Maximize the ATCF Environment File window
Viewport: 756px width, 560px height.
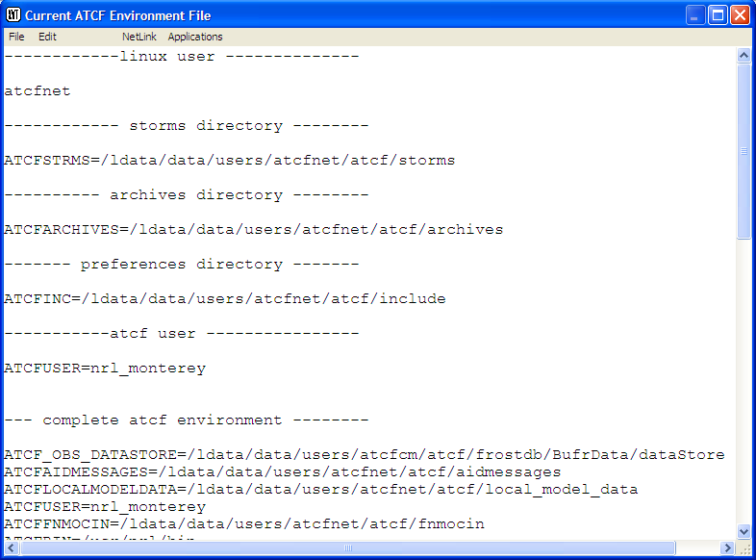coord(718,15)
